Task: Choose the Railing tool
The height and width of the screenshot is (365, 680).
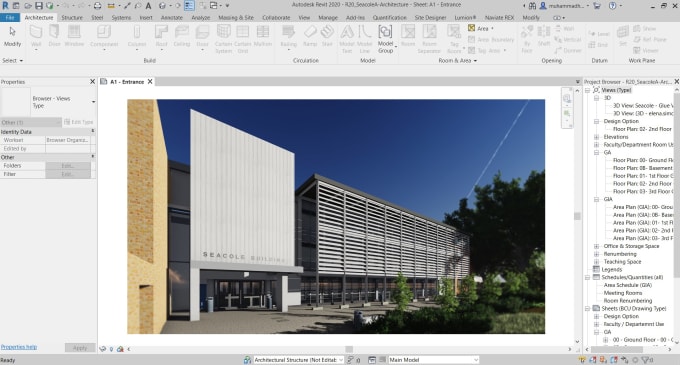Action: [x=288, y=36]
